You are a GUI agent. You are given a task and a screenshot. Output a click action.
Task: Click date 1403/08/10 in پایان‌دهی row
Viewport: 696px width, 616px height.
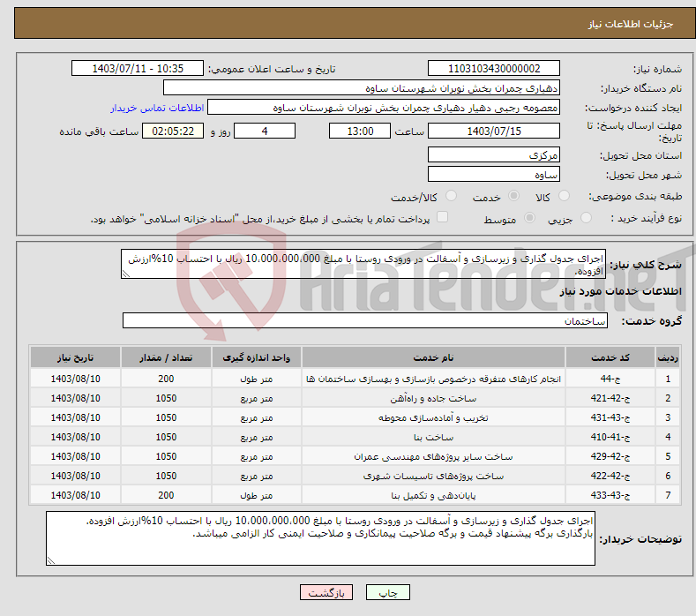(76, 495)
